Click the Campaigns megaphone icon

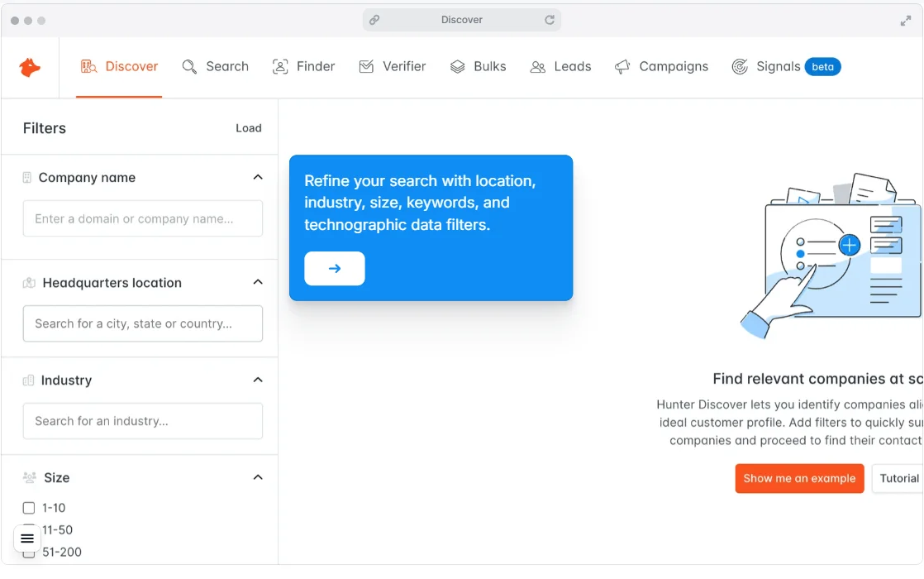[x=622, y=67]
